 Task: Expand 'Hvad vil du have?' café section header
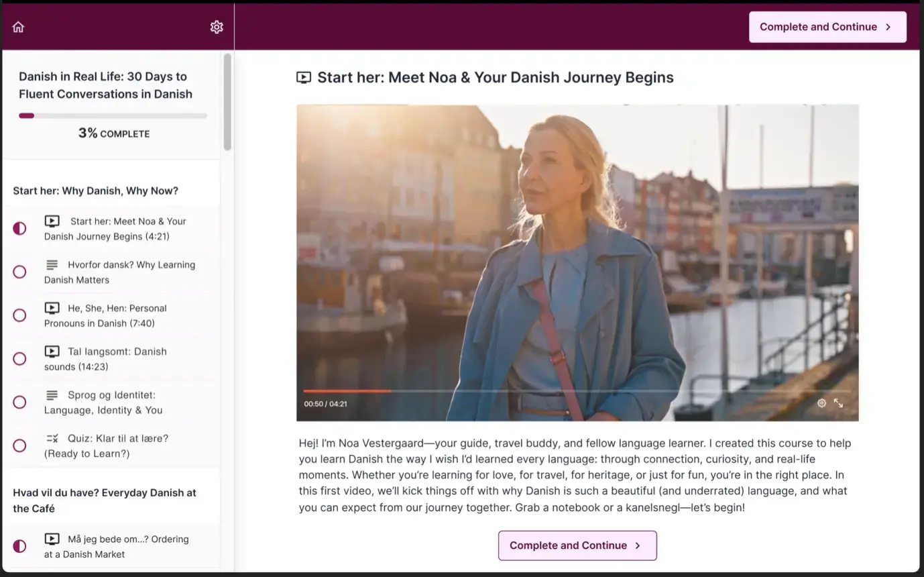point(105,501)
